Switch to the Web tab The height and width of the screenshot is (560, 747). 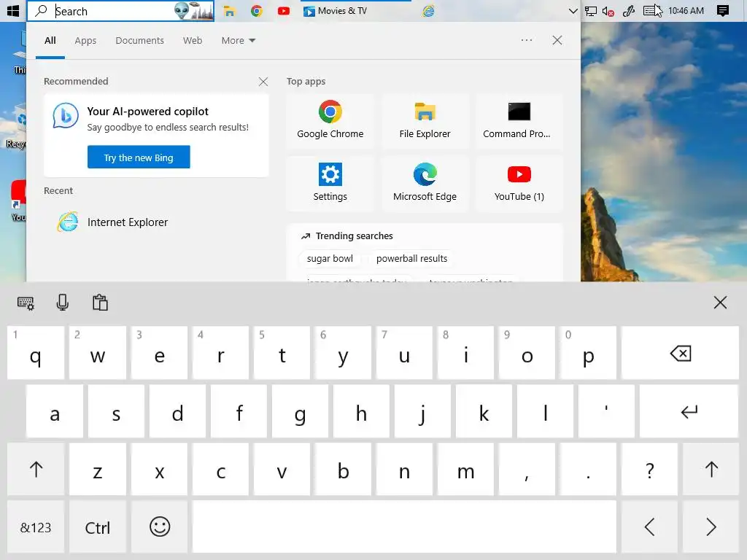[193, 41]
